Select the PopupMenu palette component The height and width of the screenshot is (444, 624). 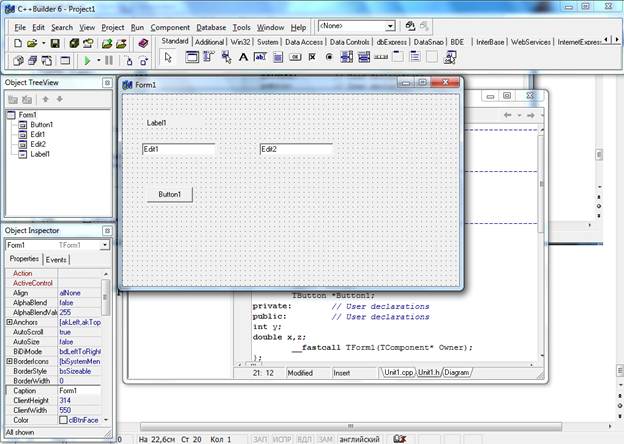point(226,57)
